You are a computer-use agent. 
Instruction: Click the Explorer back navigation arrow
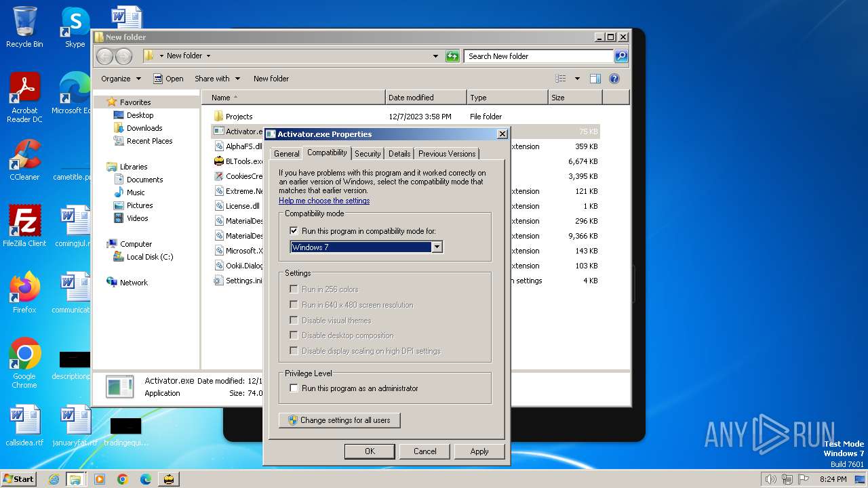(x=104, y=56)
